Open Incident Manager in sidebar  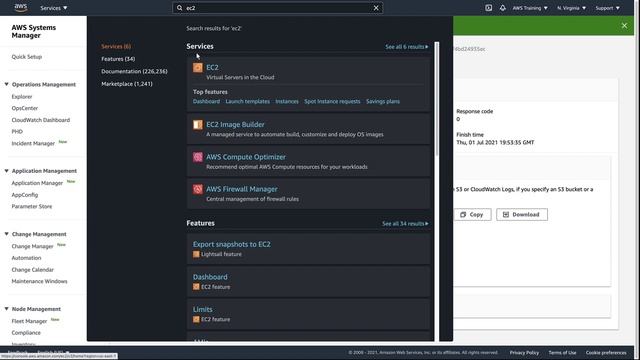point(33,143)
